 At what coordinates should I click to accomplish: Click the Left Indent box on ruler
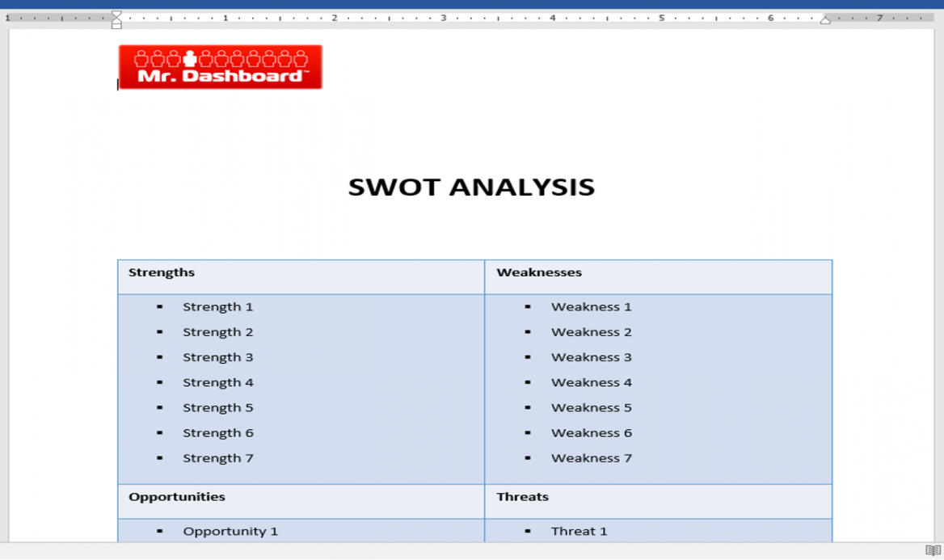[x=116, y=26]
